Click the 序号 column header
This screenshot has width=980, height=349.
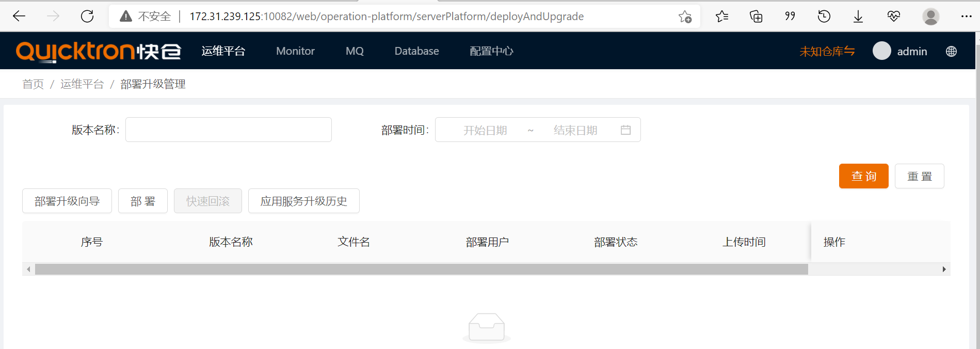pyautogui.click(x=92, y=242)
